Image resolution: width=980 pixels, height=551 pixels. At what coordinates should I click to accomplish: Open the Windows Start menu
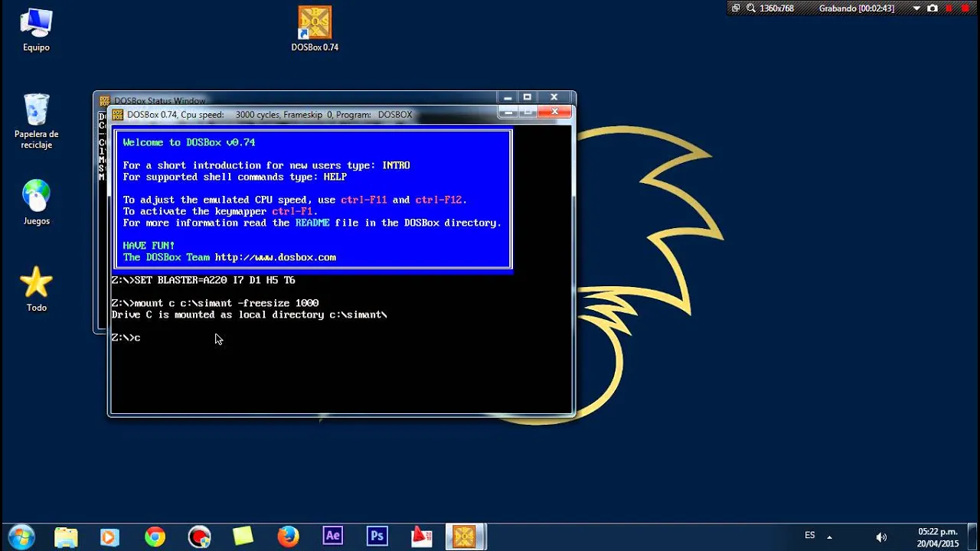point(21,536)
